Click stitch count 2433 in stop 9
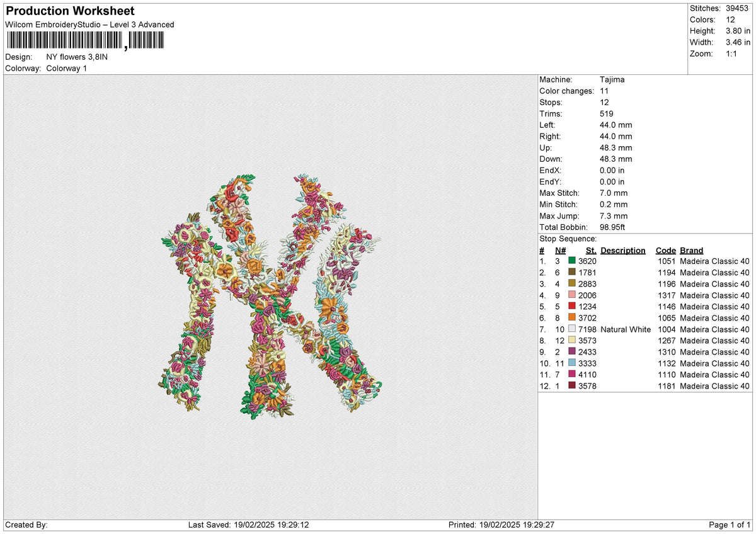 (x=587, y=351)
